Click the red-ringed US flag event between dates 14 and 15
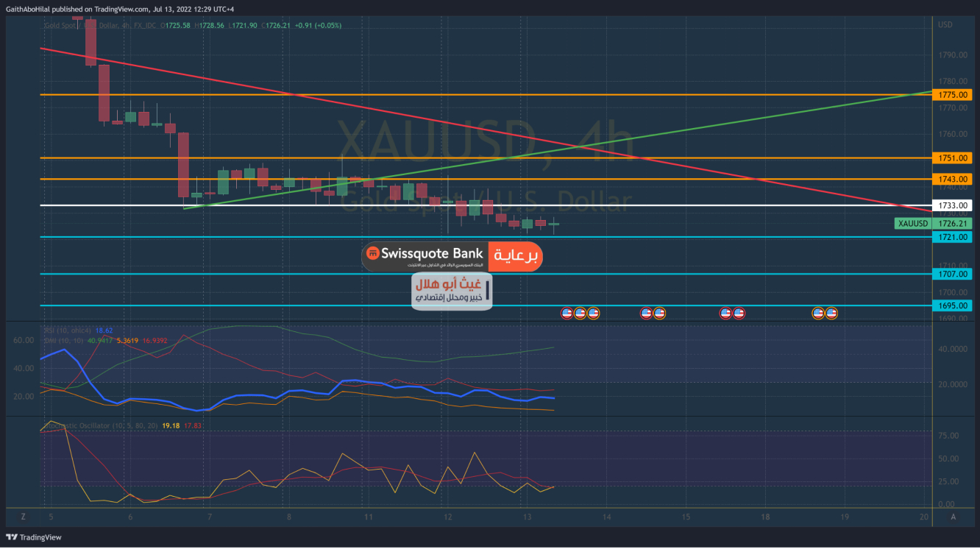Screen dimensions: 980x552 [646, 313]
